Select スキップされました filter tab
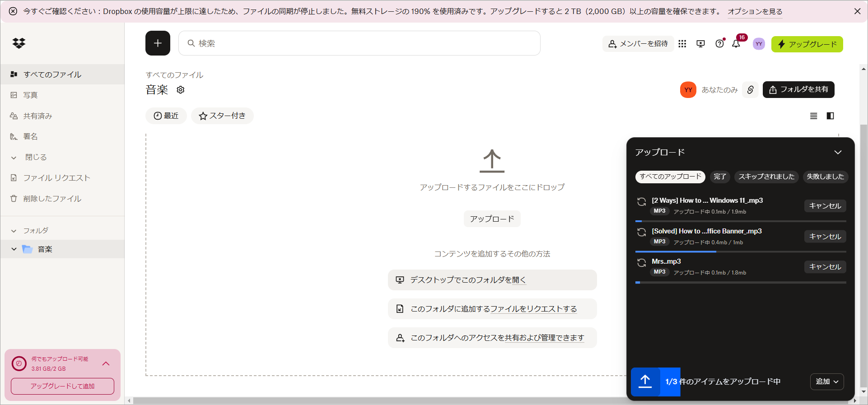Image resolution: width=868 pixels, height=405 pixels. coord(766,177)
